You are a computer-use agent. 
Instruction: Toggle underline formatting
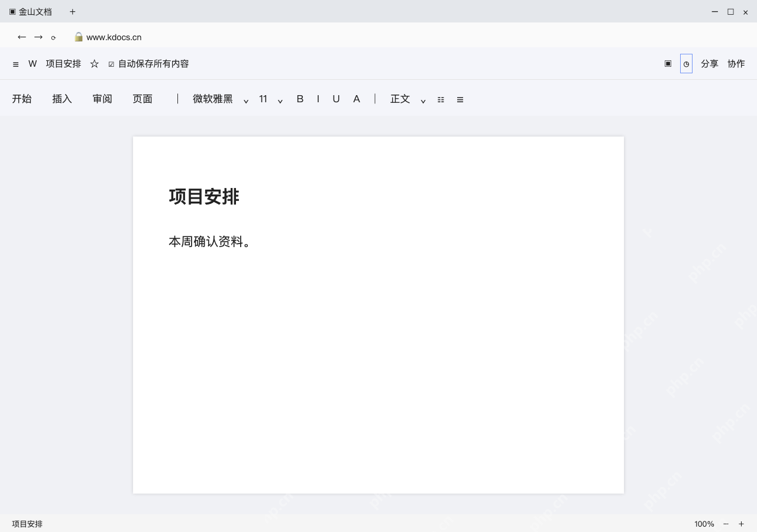336,99
